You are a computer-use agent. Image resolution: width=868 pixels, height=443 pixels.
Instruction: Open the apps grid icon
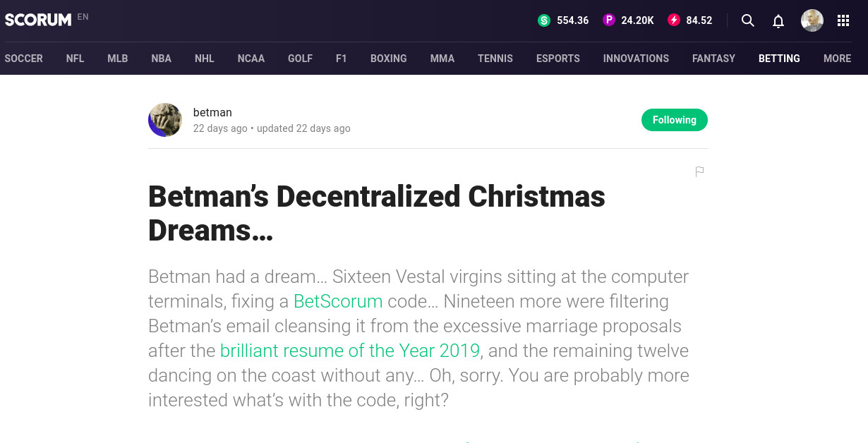(x=843, y=20)
